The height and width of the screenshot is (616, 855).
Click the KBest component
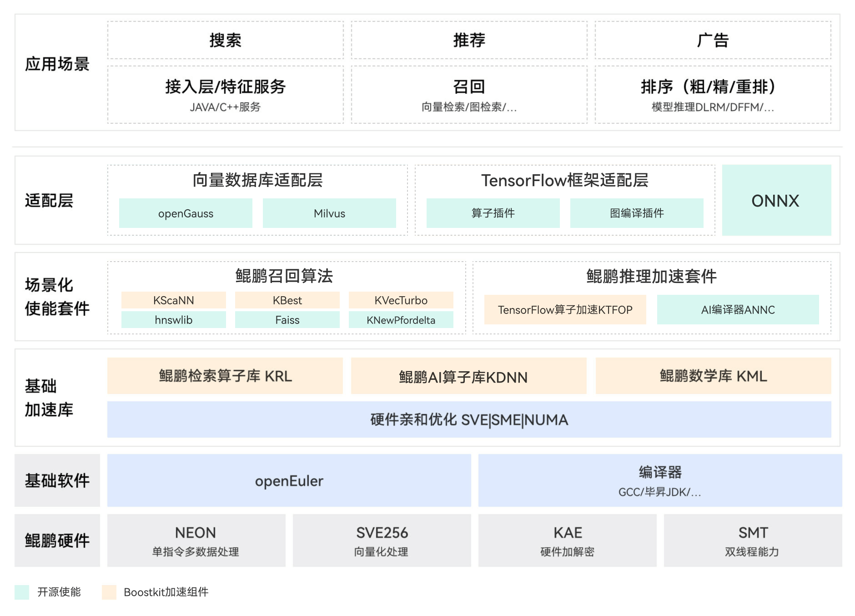pyautogui.click(x=287, y=300)
